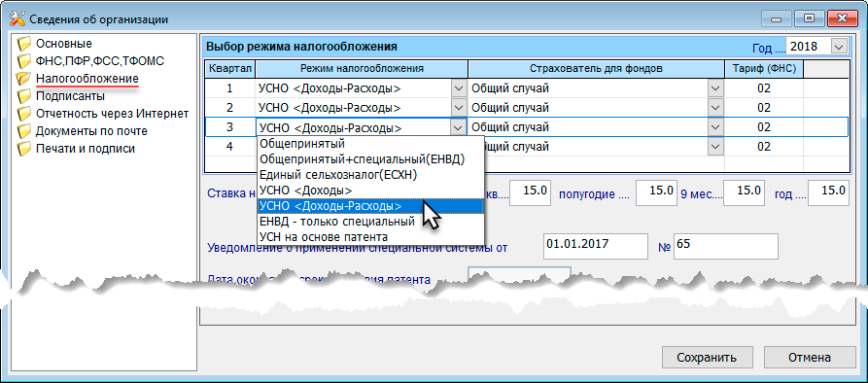Click quarter number 3 cell

230,128
